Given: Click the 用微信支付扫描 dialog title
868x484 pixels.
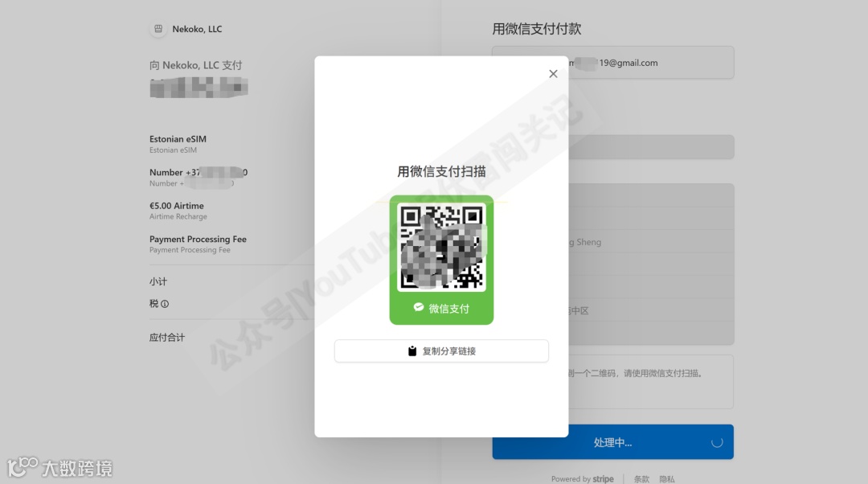Looking at the screenshot, I should [441, 172].
